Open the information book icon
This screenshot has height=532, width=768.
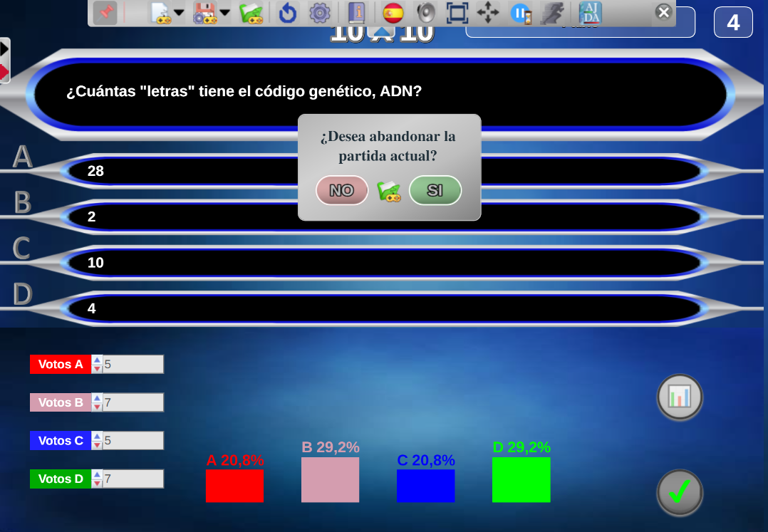coord(356,13)
